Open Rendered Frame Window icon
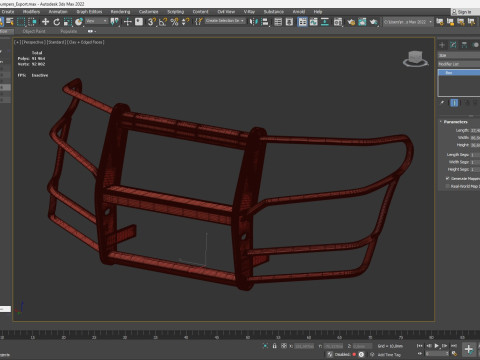Screen dimensions: 480x360 (362, 22)
